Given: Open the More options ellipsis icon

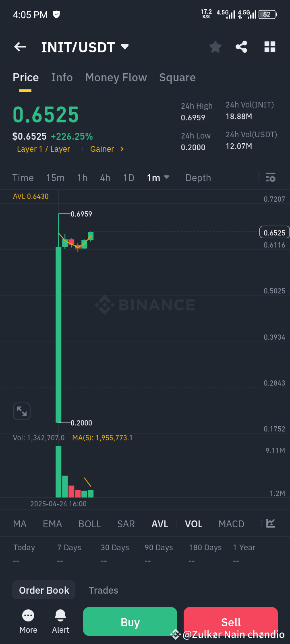Looking at the screenshot, I should coord(28,615).
